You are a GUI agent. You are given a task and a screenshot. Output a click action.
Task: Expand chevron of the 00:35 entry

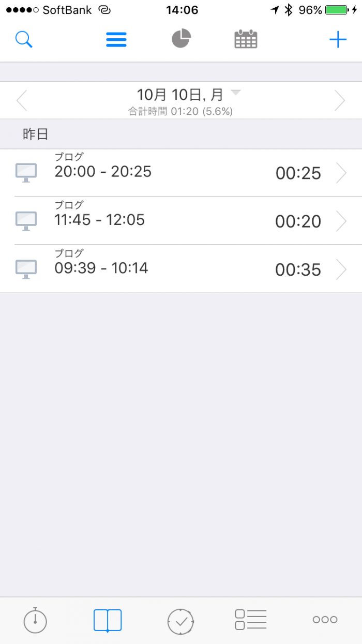tap(341, 269)
